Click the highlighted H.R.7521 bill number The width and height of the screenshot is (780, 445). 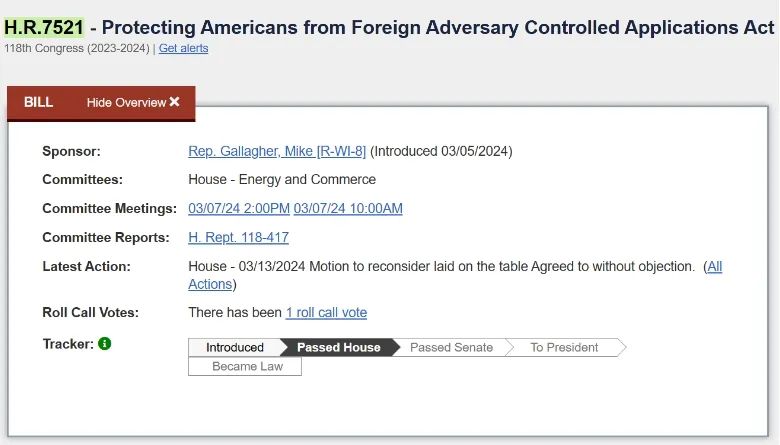(44, 27)
